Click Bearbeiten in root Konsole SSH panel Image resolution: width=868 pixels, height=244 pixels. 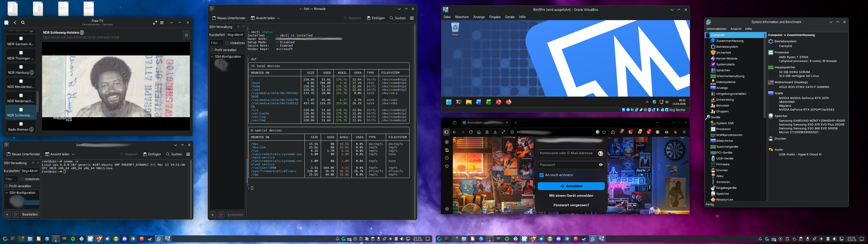30,214
